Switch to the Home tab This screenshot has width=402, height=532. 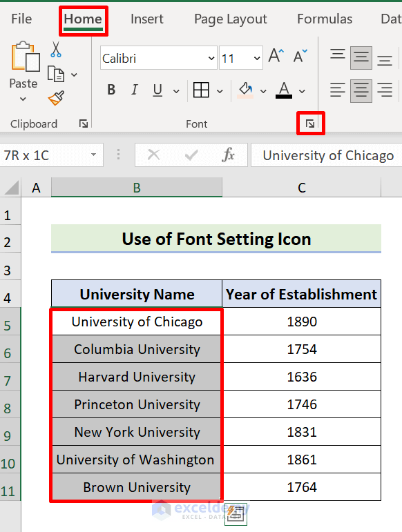[x=83, y=19]
